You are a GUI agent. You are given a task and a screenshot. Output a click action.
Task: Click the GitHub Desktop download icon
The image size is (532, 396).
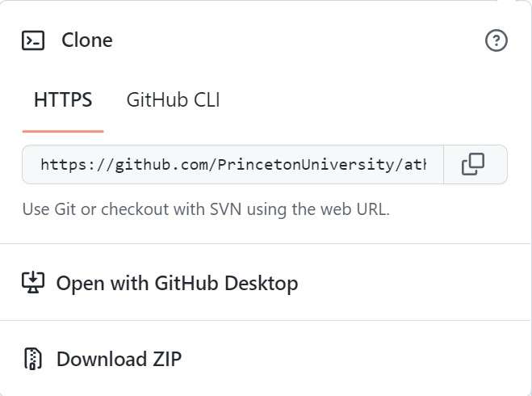coord(33,283)
